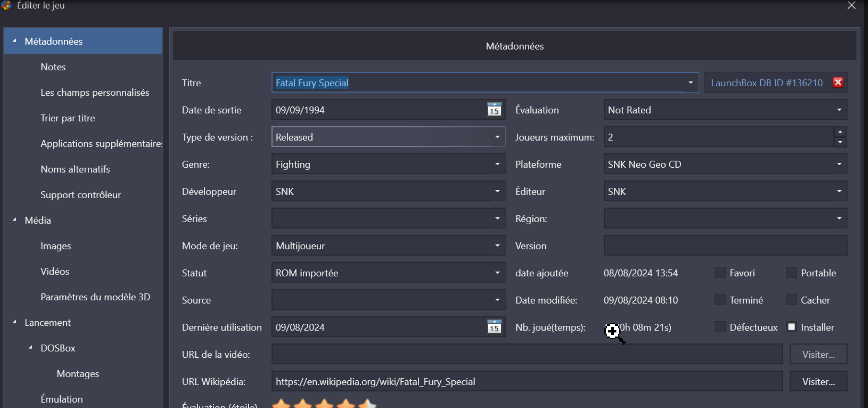Check the Portable checkbox
This screenshot has height=408, width=868.
click(791, 272)
